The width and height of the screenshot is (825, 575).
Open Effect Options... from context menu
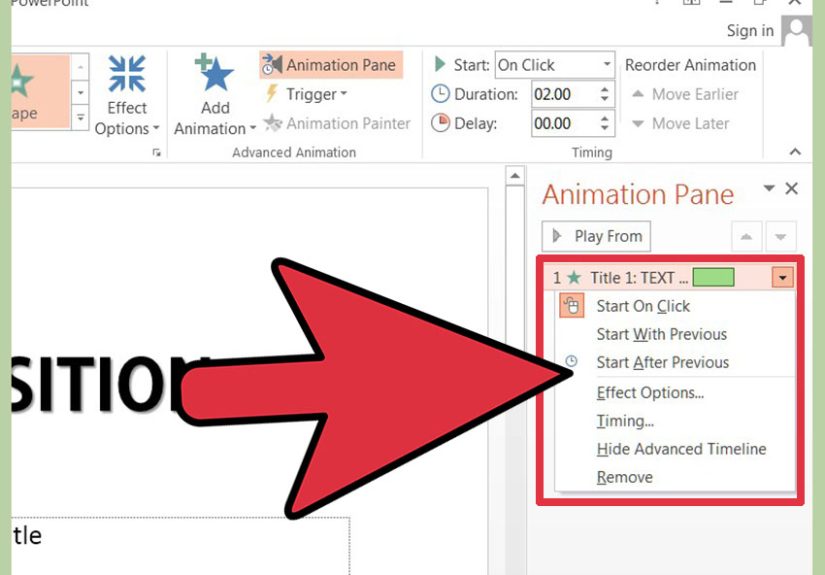[x=676, y=392]
